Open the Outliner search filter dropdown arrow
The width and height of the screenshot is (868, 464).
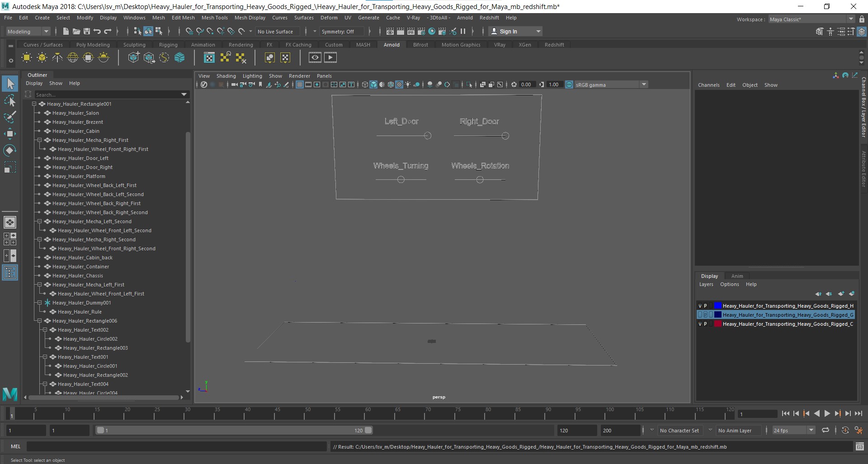(x=184, y=94)
